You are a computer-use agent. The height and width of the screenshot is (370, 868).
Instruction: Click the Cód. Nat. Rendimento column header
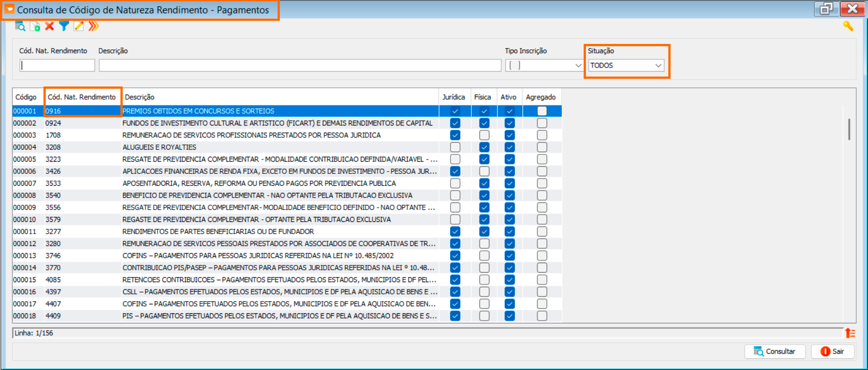point(82,97)
